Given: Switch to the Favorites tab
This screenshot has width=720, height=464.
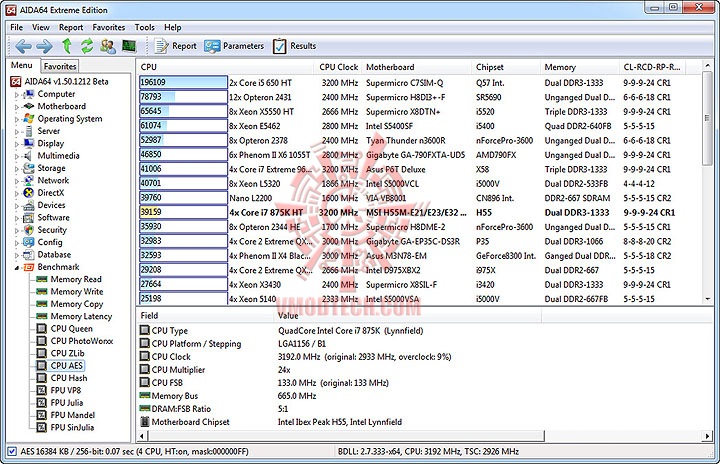Looking at the screenshot, I should [x=60, y=66].
